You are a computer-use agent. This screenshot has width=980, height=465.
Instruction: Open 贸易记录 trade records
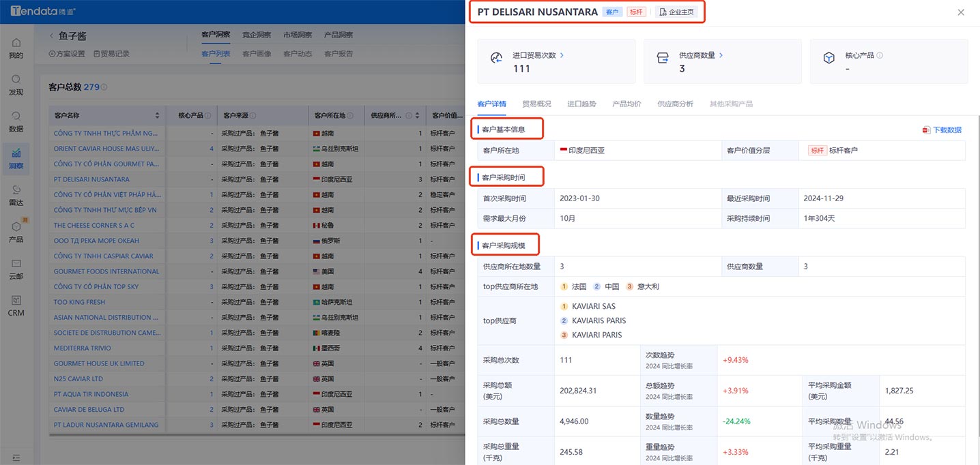[x=111, y=54]
